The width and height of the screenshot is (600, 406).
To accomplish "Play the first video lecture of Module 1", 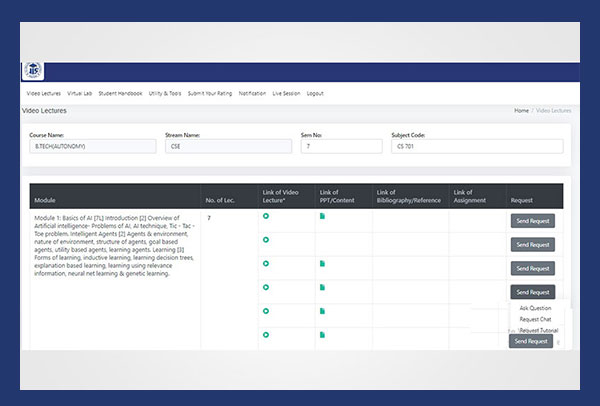I will click(x=266, y=217).
